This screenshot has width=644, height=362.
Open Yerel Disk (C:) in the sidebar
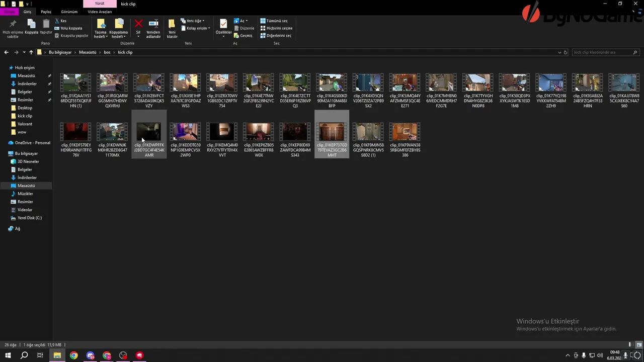[30, 218]
